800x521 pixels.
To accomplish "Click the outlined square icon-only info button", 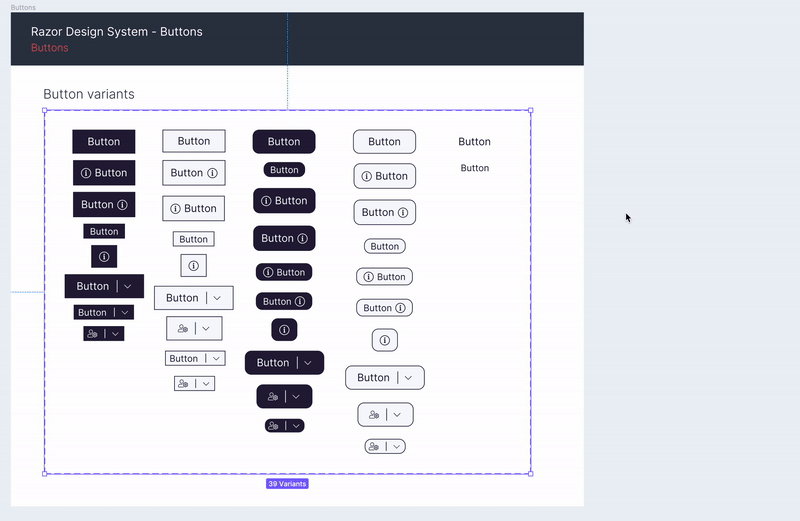I will [193, 266].
